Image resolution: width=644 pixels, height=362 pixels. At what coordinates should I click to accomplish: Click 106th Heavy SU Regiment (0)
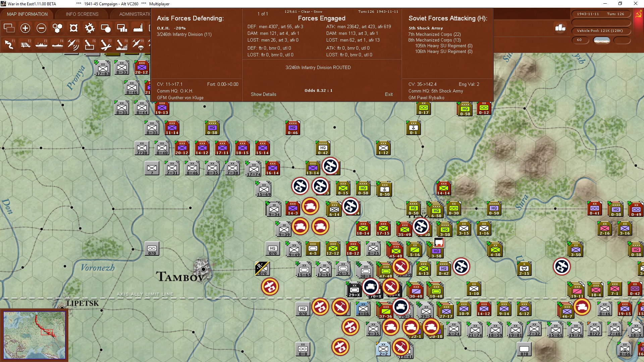point(444,51)
